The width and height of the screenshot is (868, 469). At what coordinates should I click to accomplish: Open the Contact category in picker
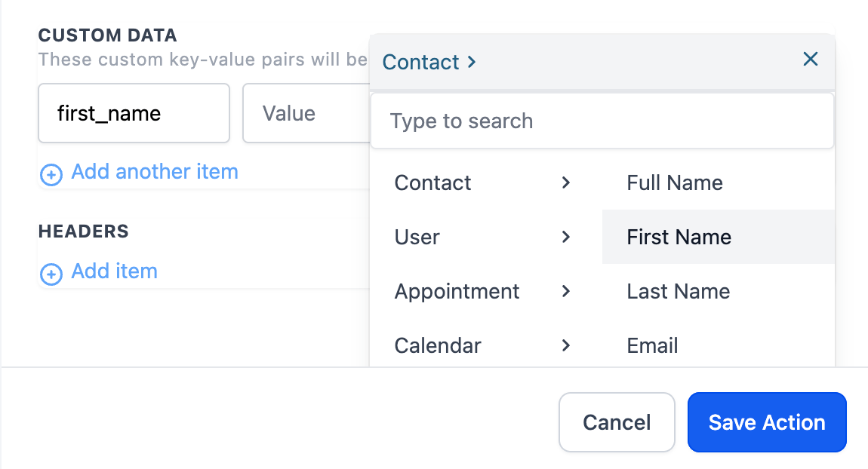[x=433, y=182]
